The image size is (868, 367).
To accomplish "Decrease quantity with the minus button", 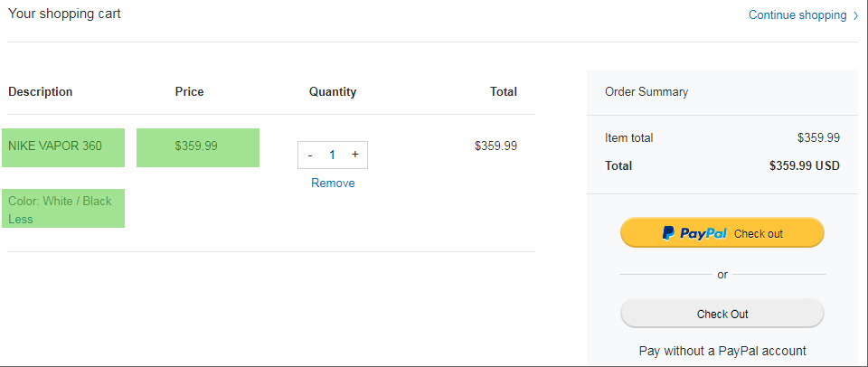I will coord(310,155).
